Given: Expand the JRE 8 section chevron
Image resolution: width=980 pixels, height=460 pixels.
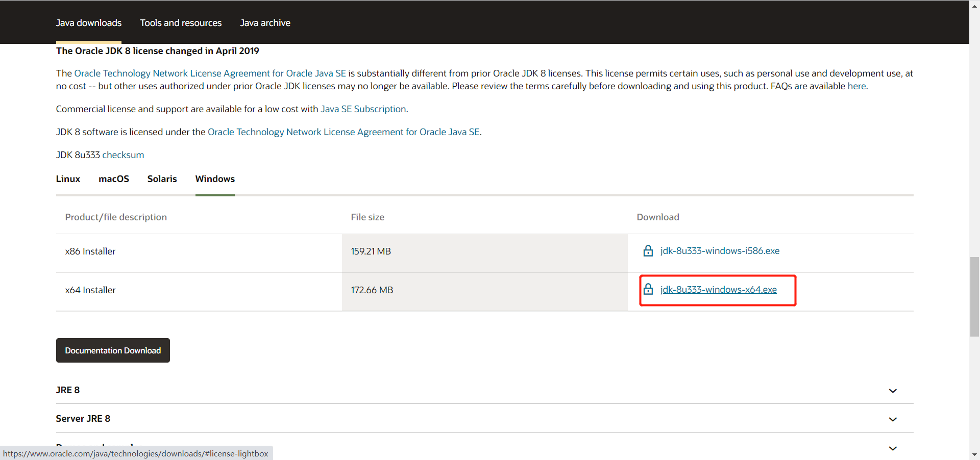Looking at the screenshot, I should tap(892, 391).
